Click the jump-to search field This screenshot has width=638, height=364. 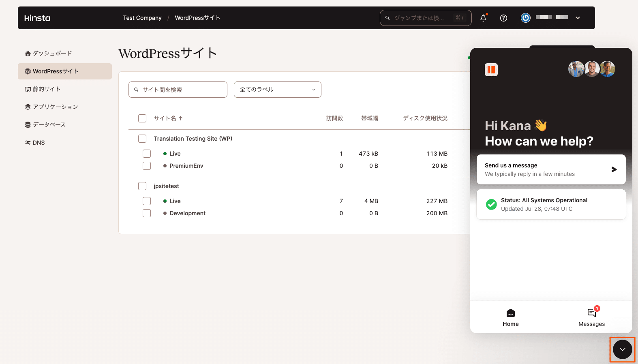click(426, 18)
